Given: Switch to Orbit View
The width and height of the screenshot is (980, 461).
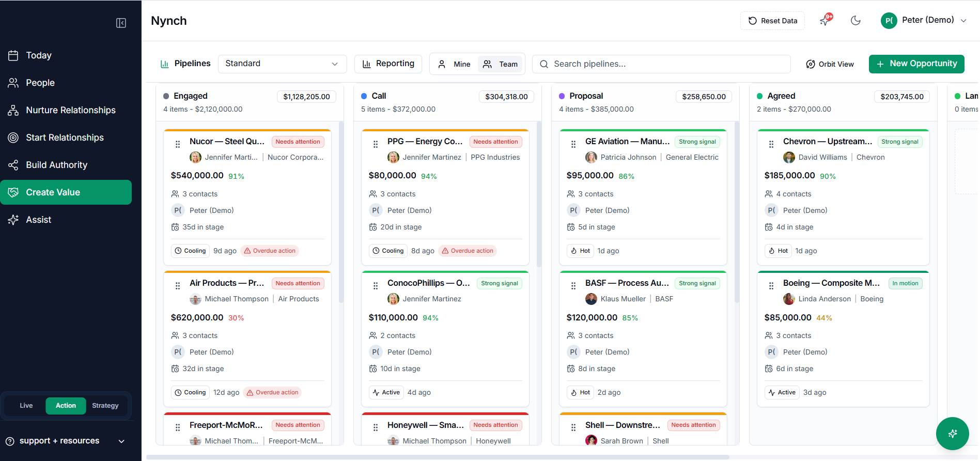Looking at the screenshot, I should point(830,64).
